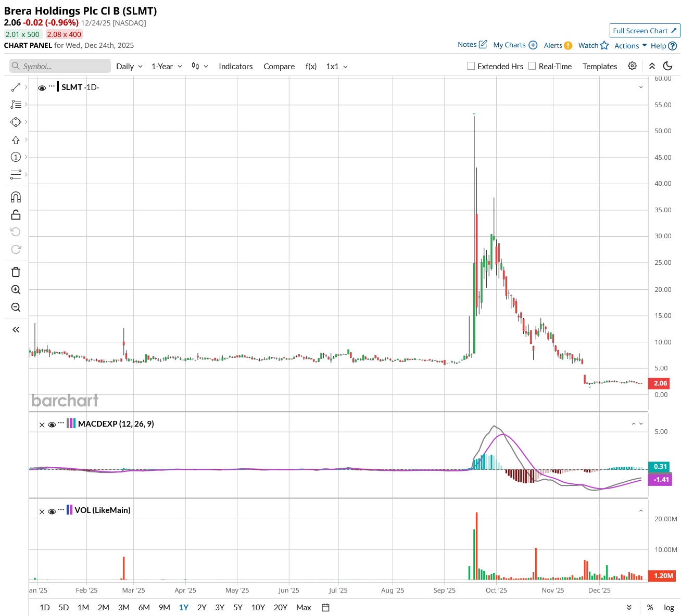The image size is (681, 616).
Task: Redo the chart action
Action: 16,249
